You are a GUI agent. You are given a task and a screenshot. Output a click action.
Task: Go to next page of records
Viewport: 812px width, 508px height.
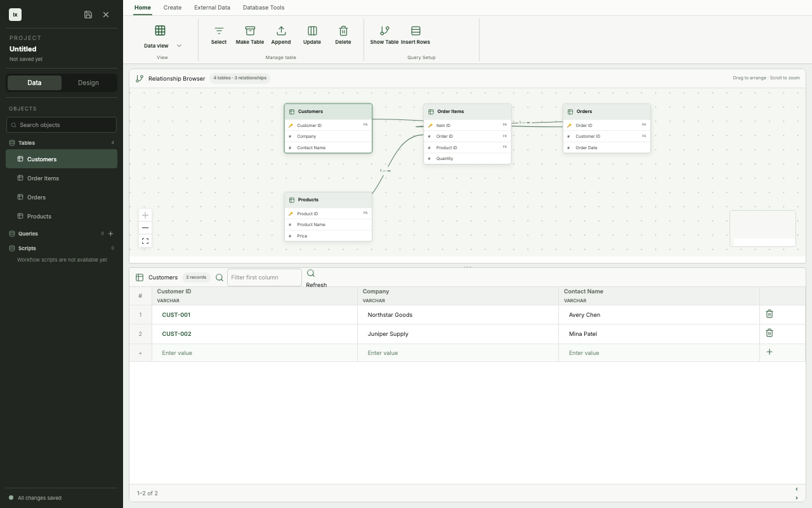click(797, 498)
